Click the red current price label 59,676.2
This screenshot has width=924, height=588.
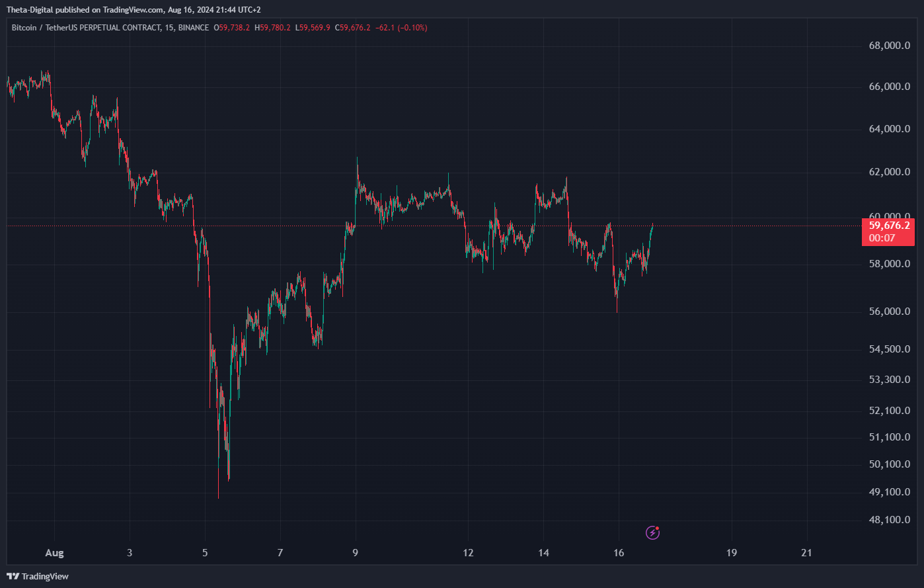coord(889,226)
